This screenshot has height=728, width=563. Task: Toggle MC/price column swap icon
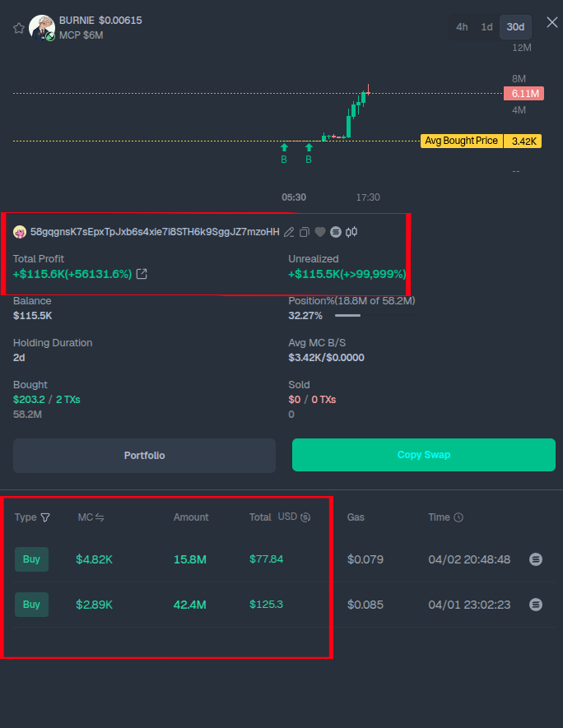(100, 517)
